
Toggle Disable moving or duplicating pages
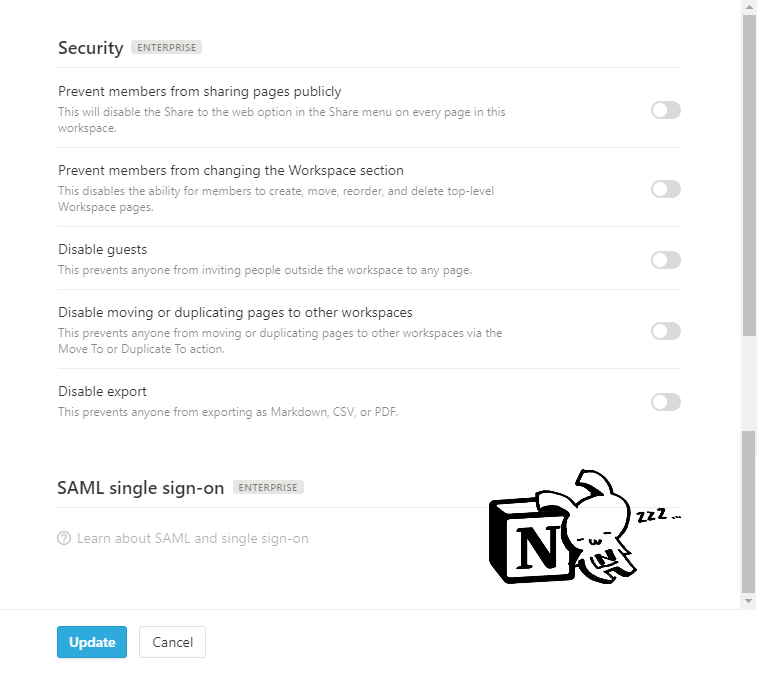tap(666, 331)
